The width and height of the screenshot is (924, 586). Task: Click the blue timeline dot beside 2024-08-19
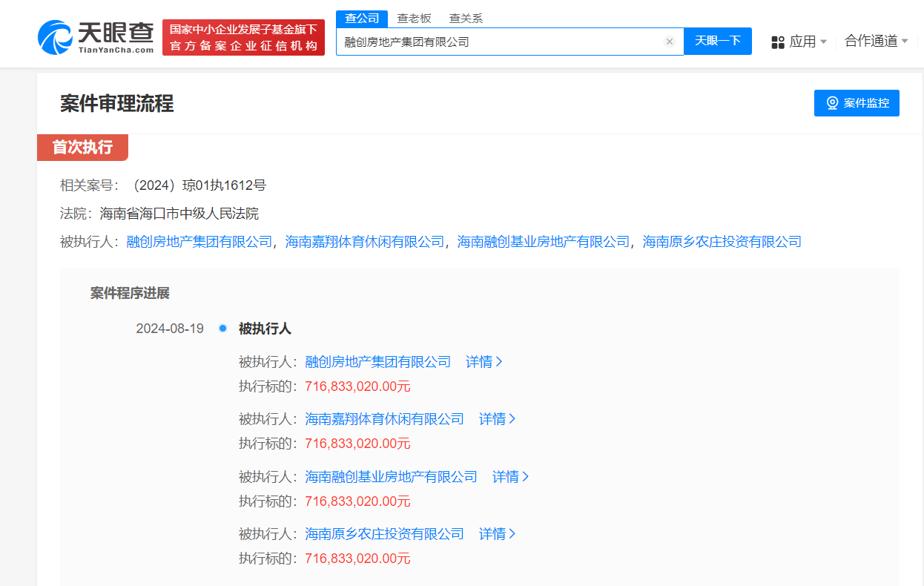(222, 328)
